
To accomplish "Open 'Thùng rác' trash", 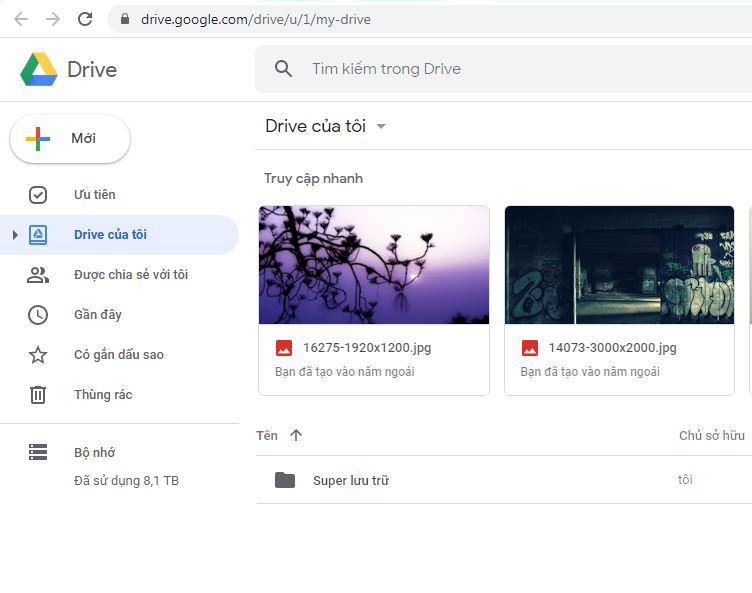I will tap(103, 395).
